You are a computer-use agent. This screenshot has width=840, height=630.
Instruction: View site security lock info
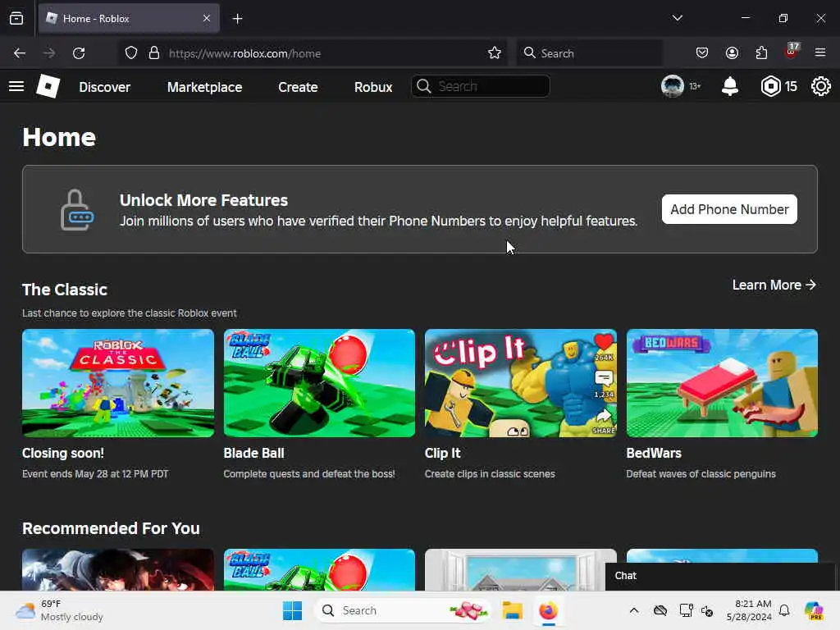[154, 53]
